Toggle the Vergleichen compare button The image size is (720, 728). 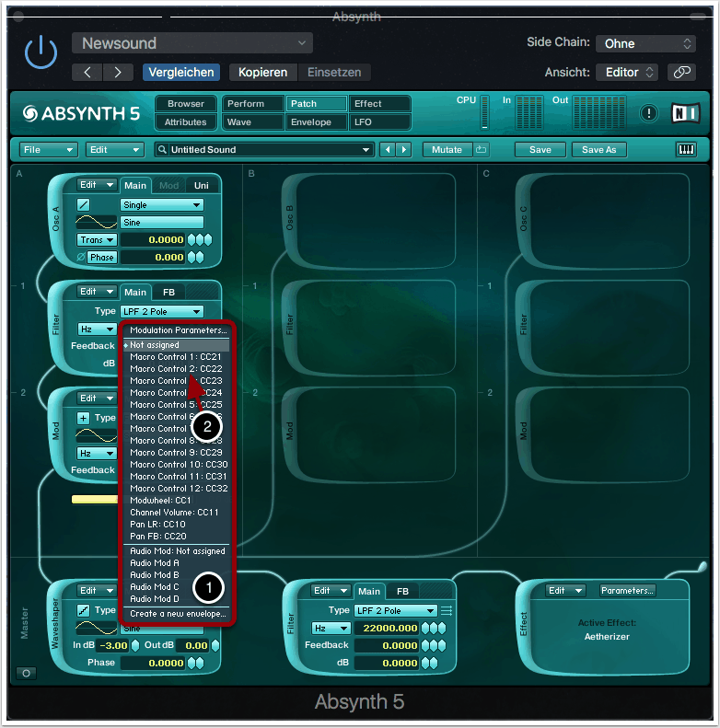click(x=181, y=72)
